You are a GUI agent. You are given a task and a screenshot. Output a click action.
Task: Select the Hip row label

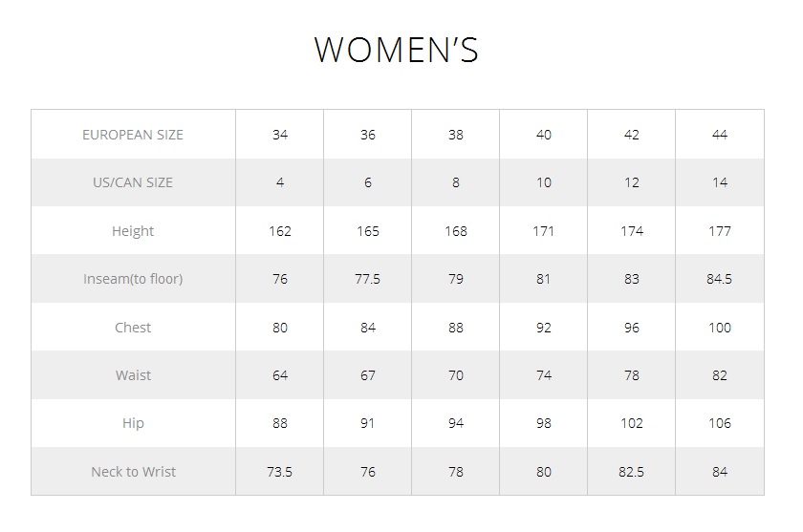(133, 423)
